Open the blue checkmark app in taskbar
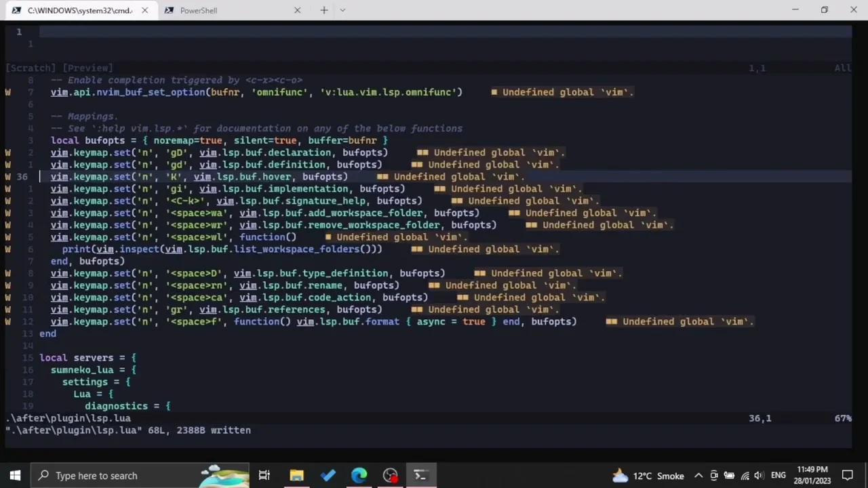This screenshot has height=488, width=868. [x=328, y=475]
